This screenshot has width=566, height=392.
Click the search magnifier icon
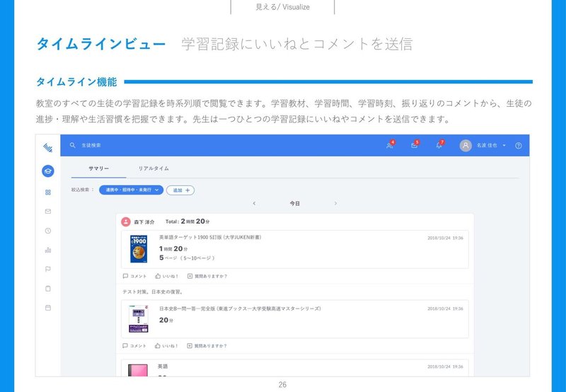73,145
